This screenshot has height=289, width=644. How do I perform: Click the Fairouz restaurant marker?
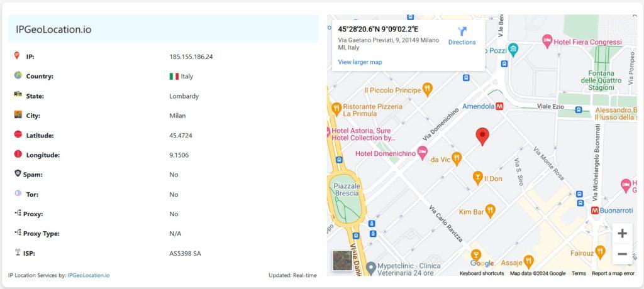pos(600,253)
